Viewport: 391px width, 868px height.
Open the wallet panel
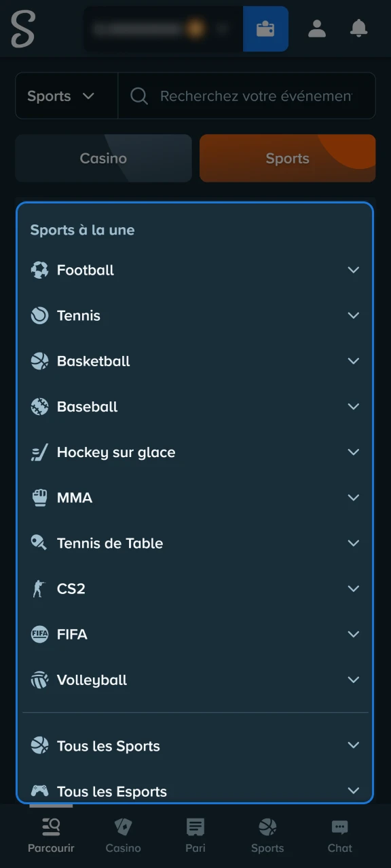pos(265,28)
